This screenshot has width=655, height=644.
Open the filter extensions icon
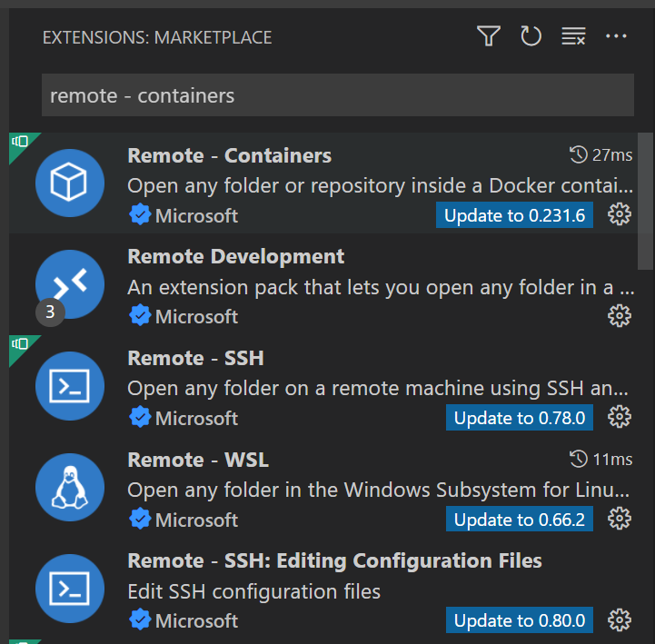pos(489,36)
